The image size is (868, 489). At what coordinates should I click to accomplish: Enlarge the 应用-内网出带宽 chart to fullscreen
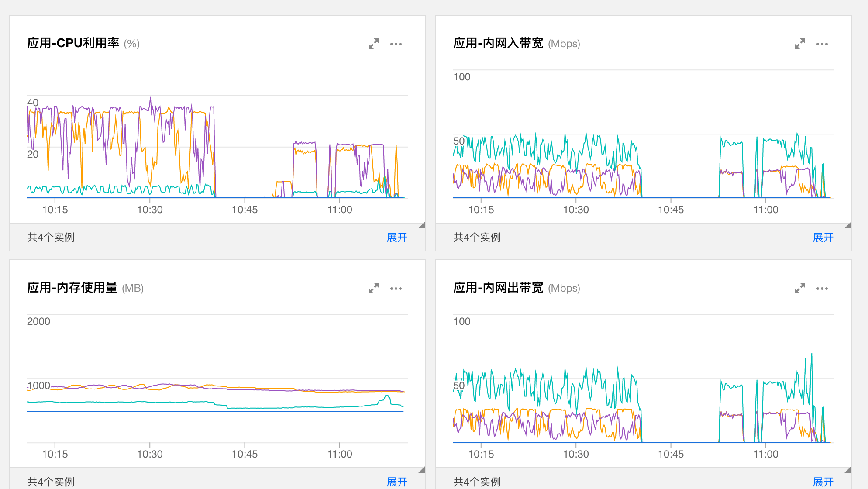click(x=799, y=288)
